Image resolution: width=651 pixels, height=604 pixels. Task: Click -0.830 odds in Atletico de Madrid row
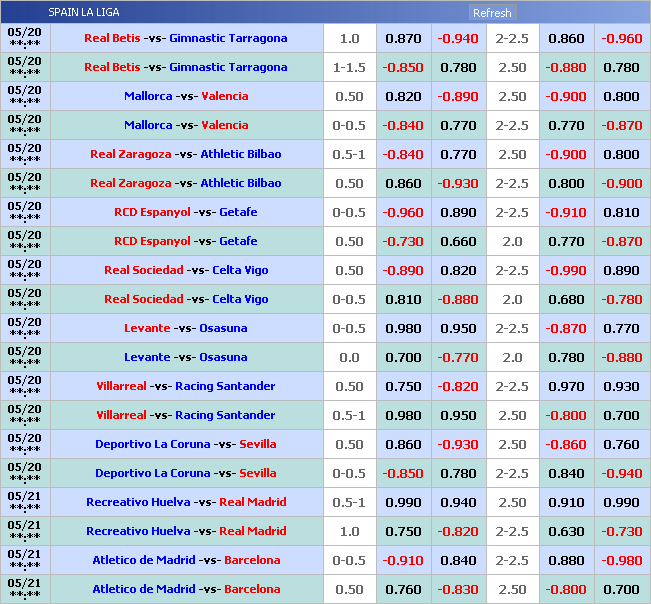(458, 590)
